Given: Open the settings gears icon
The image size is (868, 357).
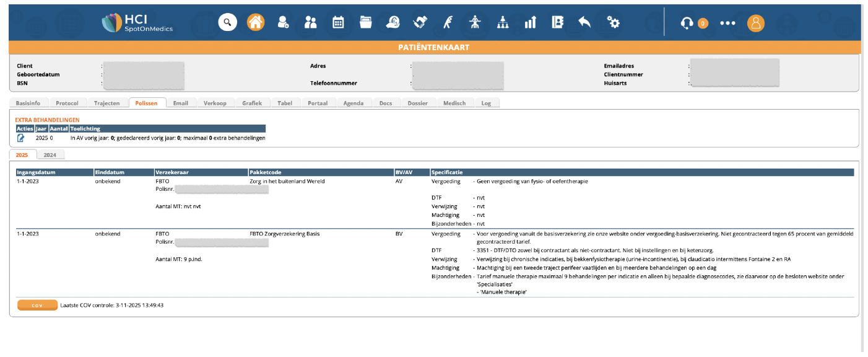Looking at the screenshot, I should click(613, 22).
